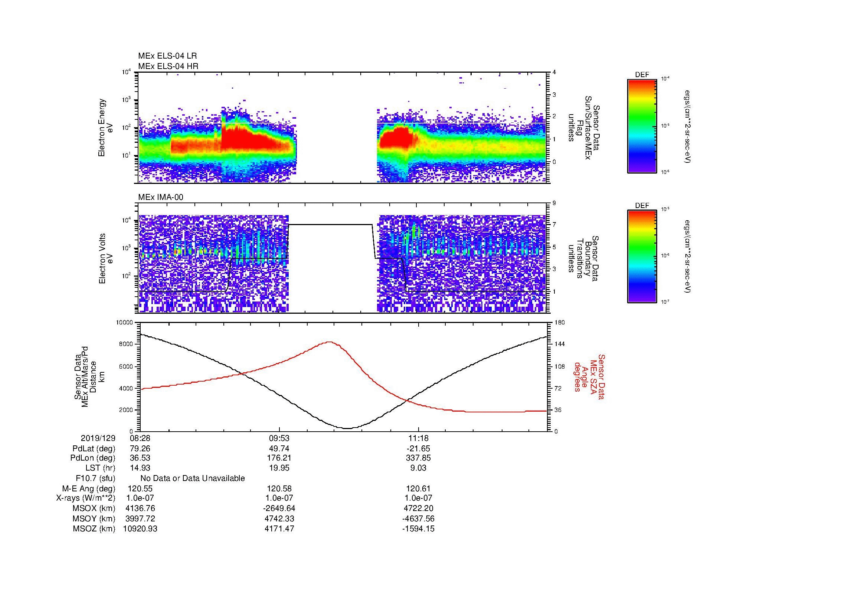Click the PdLat value 79.26
Viewport: 868px width, 613px height.
pos(140,449)
